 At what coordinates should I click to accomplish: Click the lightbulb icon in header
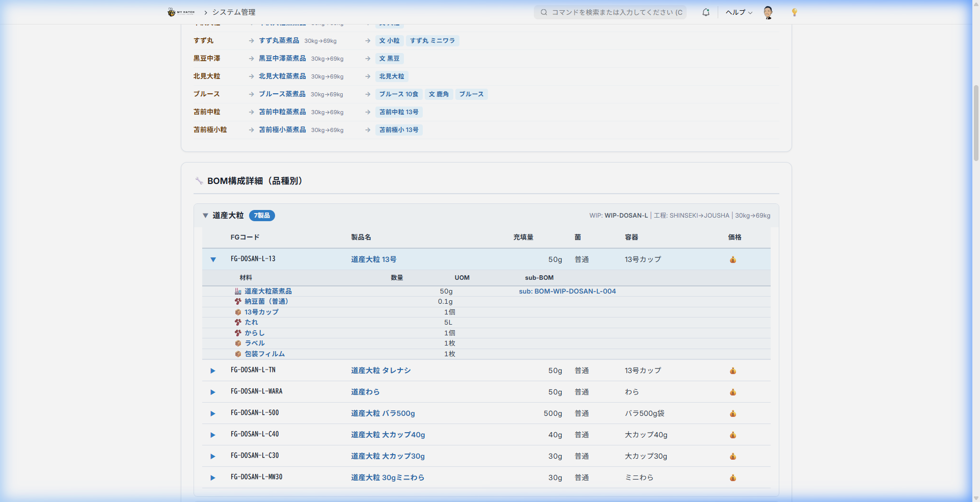[794, 12]
